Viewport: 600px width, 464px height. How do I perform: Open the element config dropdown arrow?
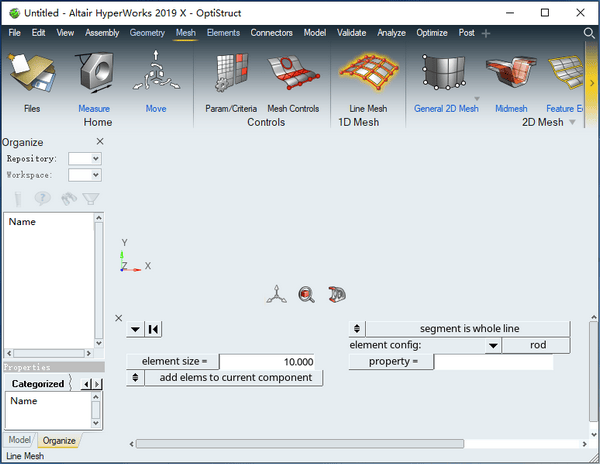tap(493, 345)
